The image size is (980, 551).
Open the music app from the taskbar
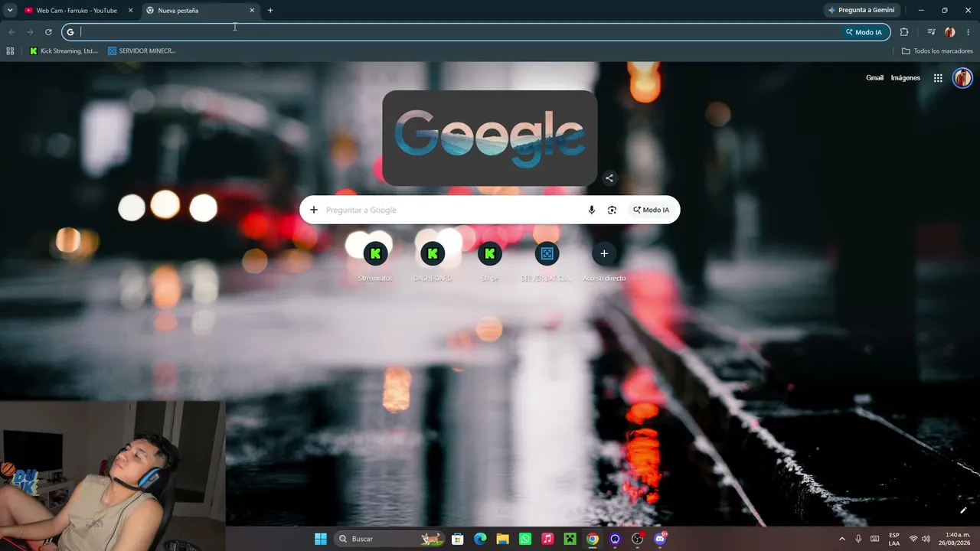click(547, 539)
